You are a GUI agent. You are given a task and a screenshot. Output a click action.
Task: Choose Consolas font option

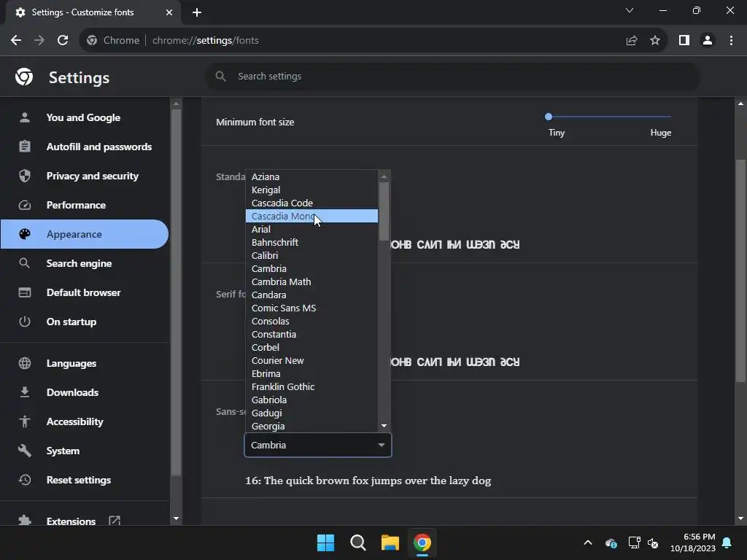click(x=311, y=322)
